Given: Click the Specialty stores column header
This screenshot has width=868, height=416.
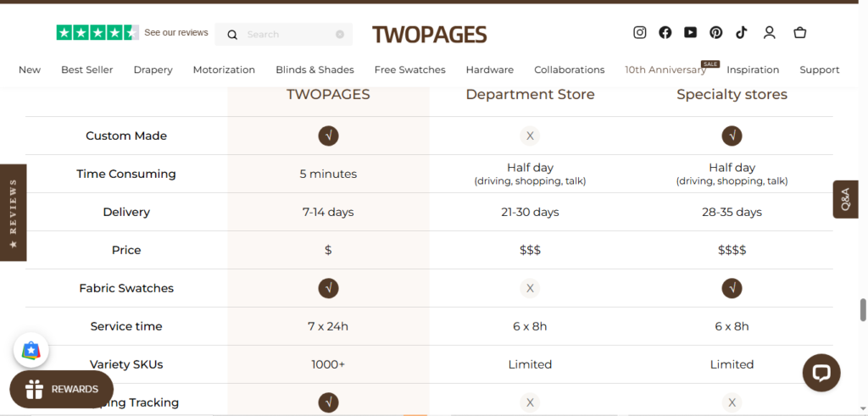Looking at the screenshot, I should (732, 95).
